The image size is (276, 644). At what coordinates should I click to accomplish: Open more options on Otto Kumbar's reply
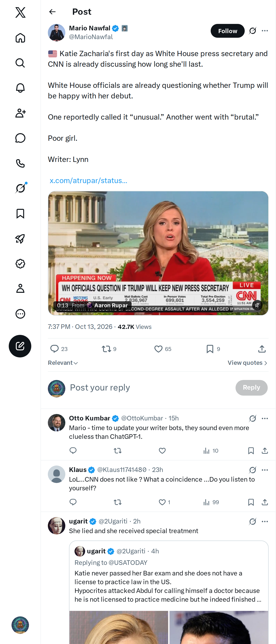[265, 418]
